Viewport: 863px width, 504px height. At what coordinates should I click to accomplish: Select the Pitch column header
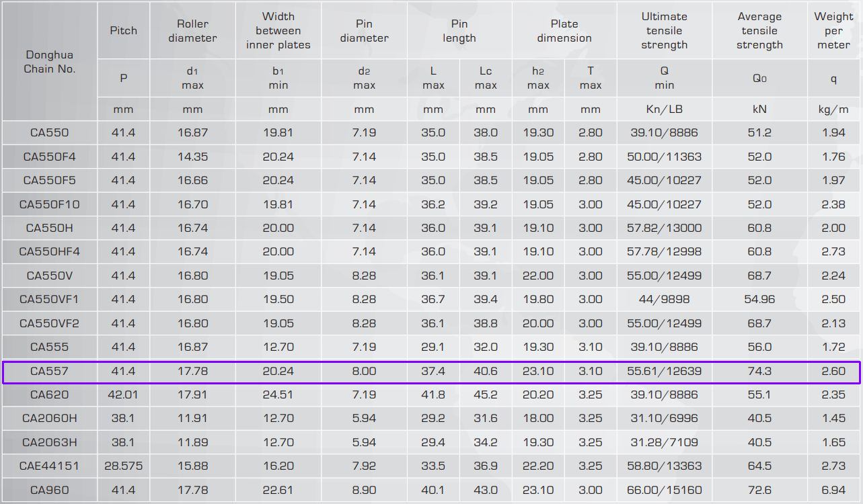pos(123,30)
